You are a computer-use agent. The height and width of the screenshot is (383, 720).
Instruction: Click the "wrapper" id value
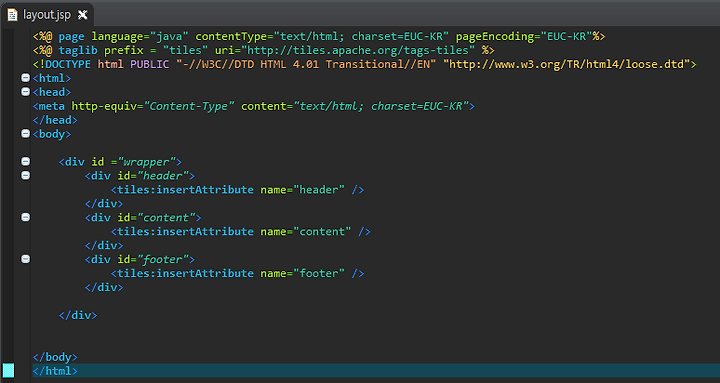pos(147,162)
